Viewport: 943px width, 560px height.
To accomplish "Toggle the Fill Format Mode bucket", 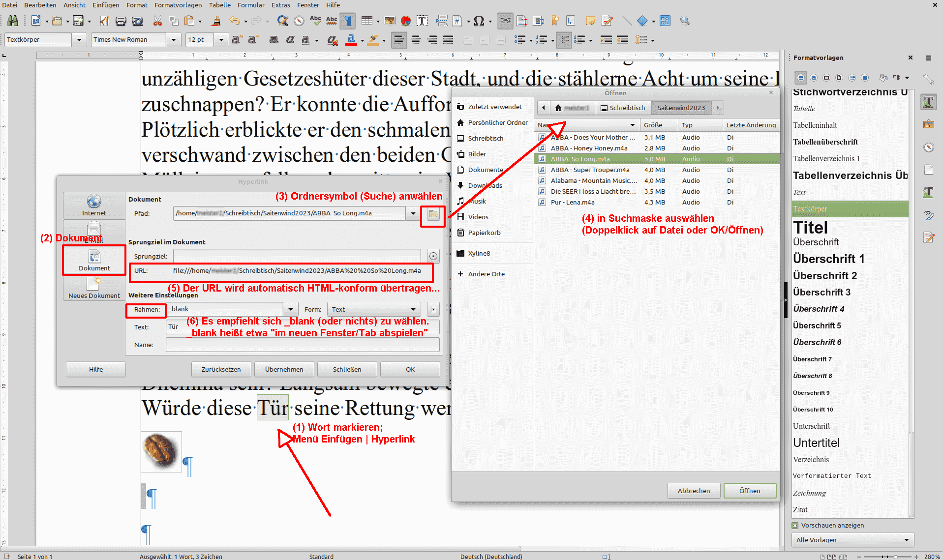I will pyautogui.click(x=883, y=78).
